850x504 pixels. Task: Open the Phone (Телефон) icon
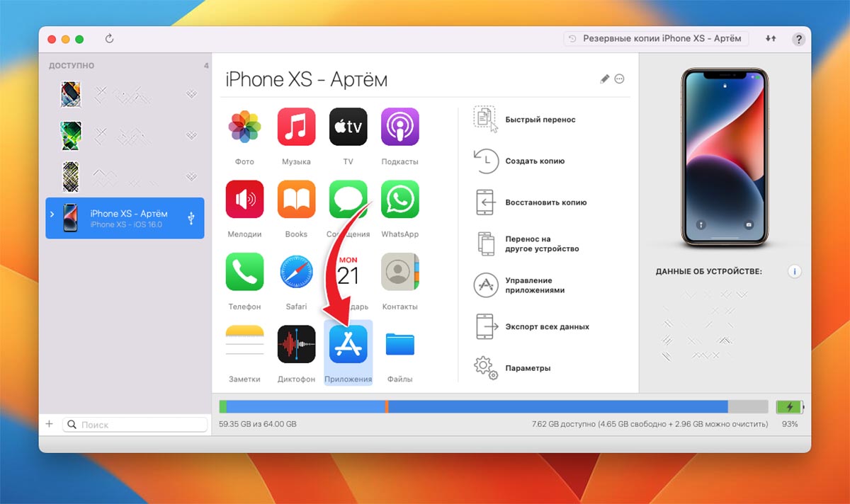point(244,272)
